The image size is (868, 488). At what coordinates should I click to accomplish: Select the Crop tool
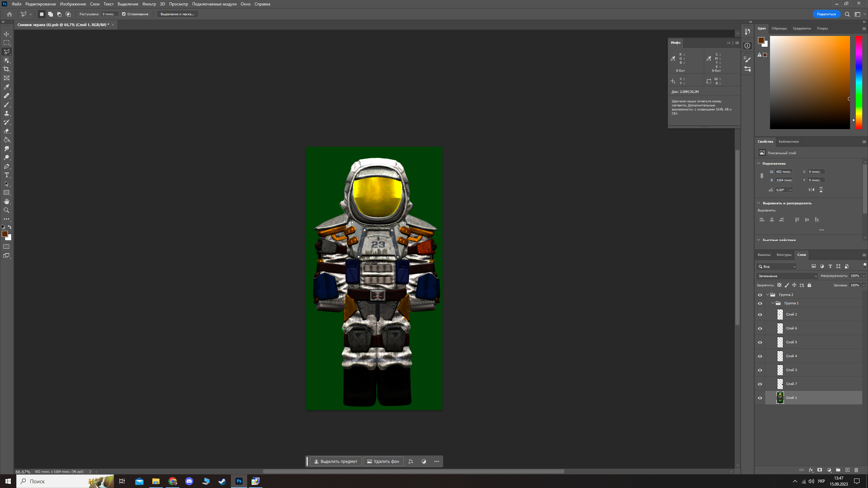(6, 69)
